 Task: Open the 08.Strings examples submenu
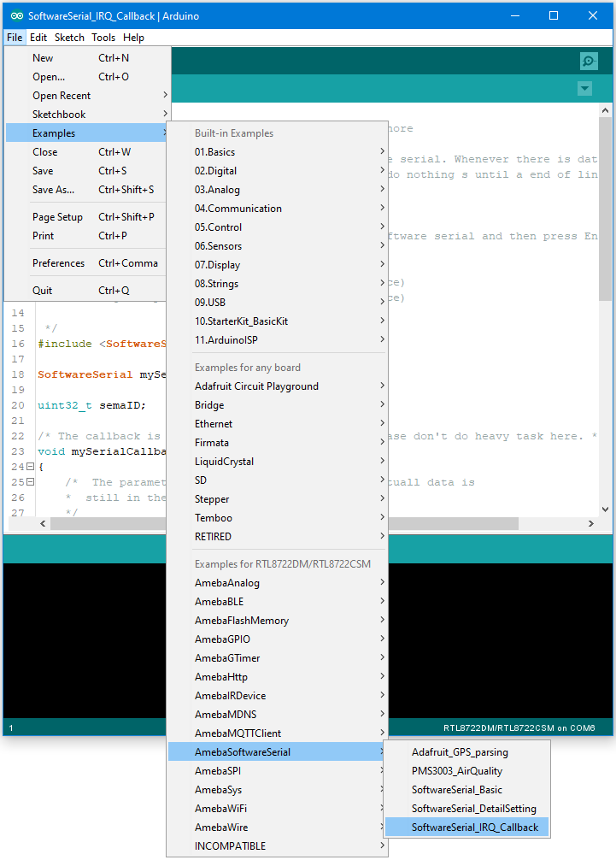pos(278,284)
